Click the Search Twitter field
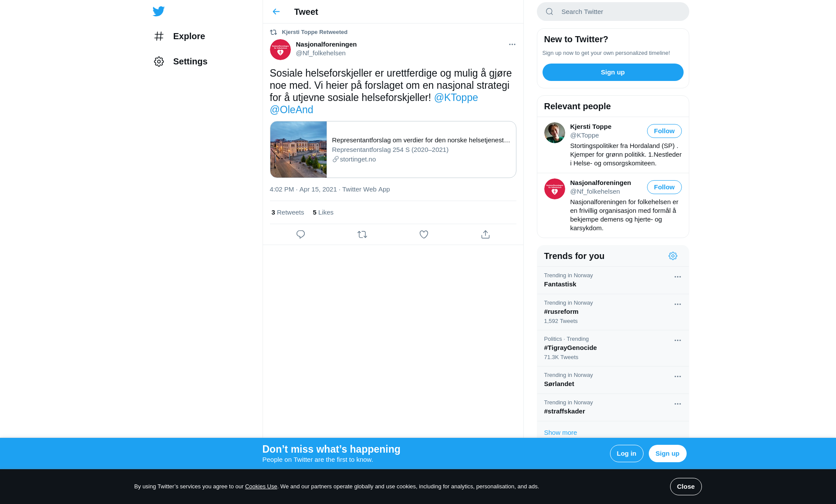 coord(613,12)
